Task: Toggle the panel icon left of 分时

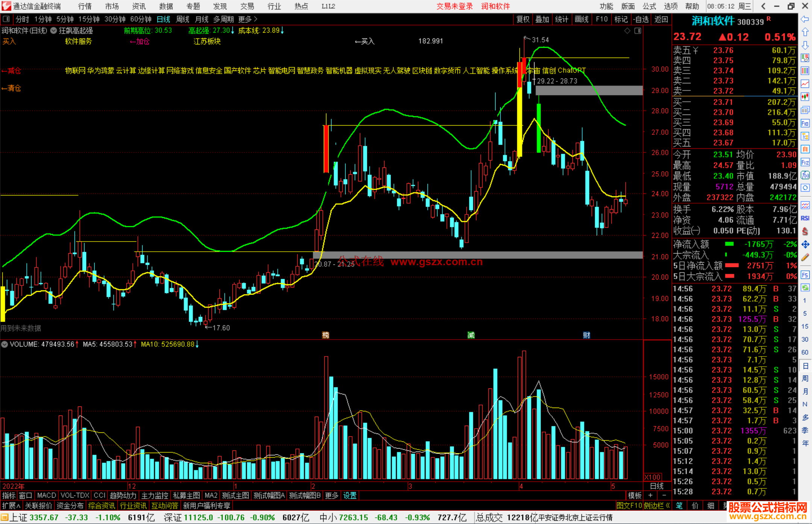Action: coord(6,19)
